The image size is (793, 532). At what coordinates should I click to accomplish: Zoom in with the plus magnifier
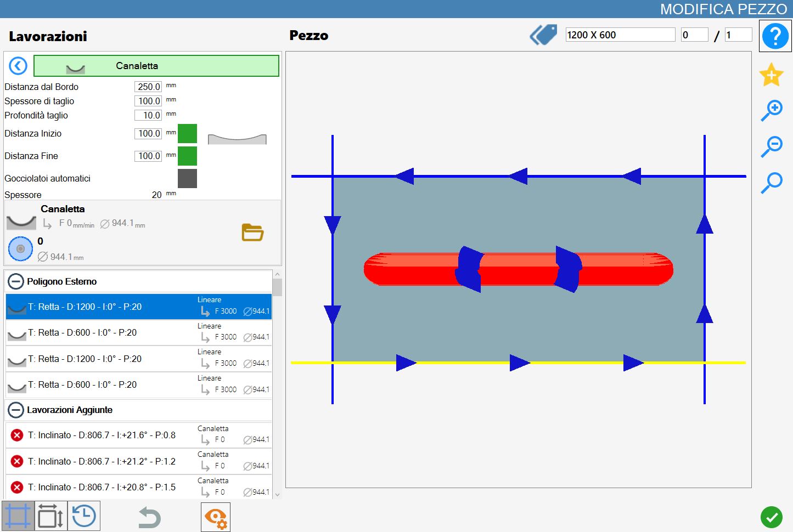click(771, 111)
